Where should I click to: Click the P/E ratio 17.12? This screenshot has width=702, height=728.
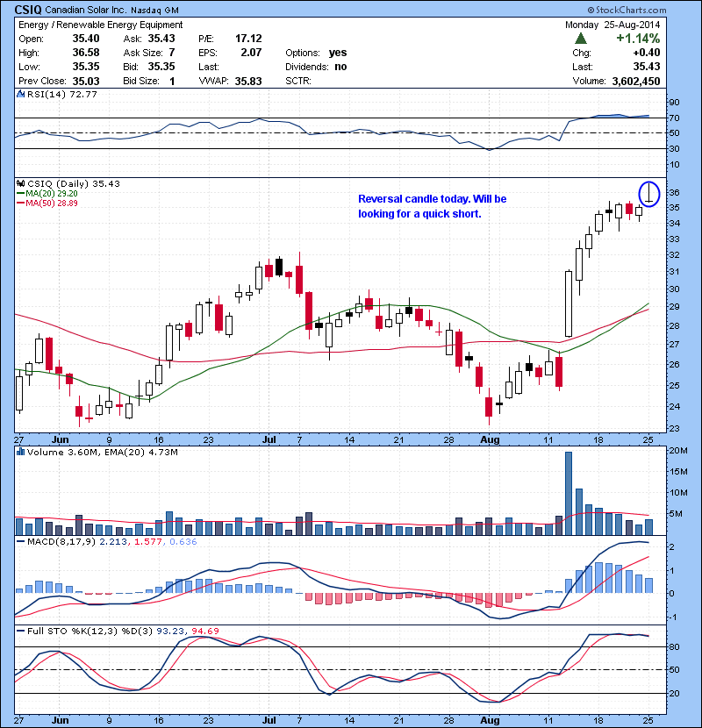[x=248, y=39]
